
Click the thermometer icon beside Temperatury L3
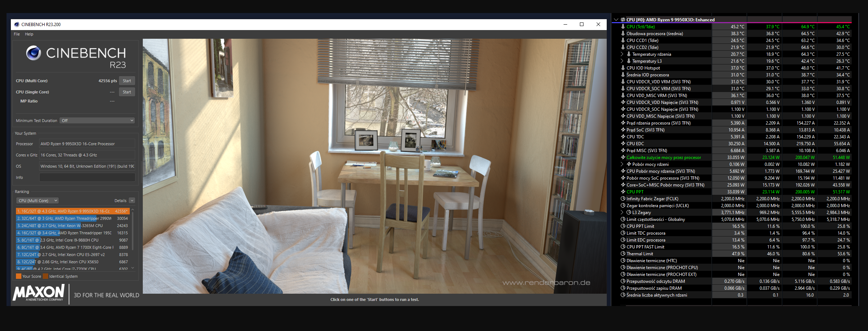pyautogui.click(x=629, y=61)
